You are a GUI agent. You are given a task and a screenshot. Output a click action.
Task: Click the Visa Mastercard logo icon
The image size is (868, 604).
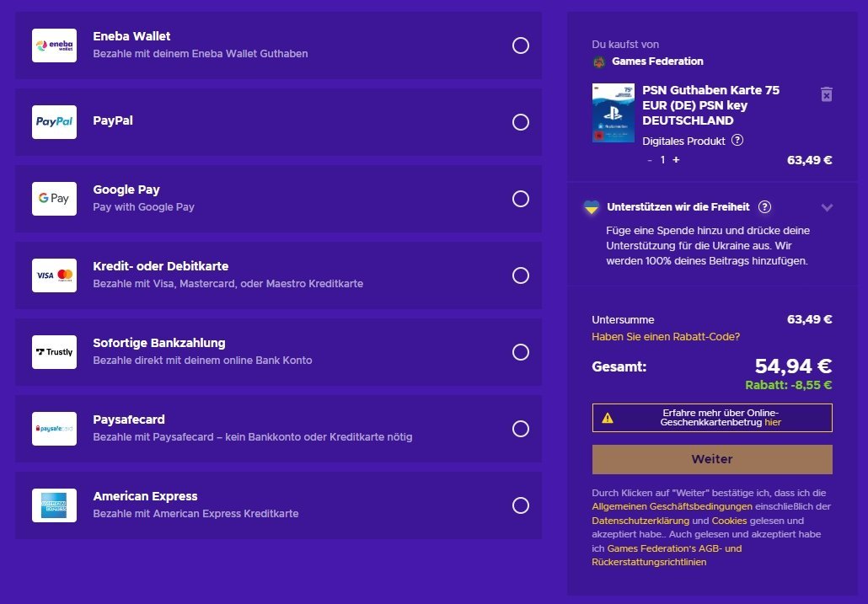tap(54, 275)
